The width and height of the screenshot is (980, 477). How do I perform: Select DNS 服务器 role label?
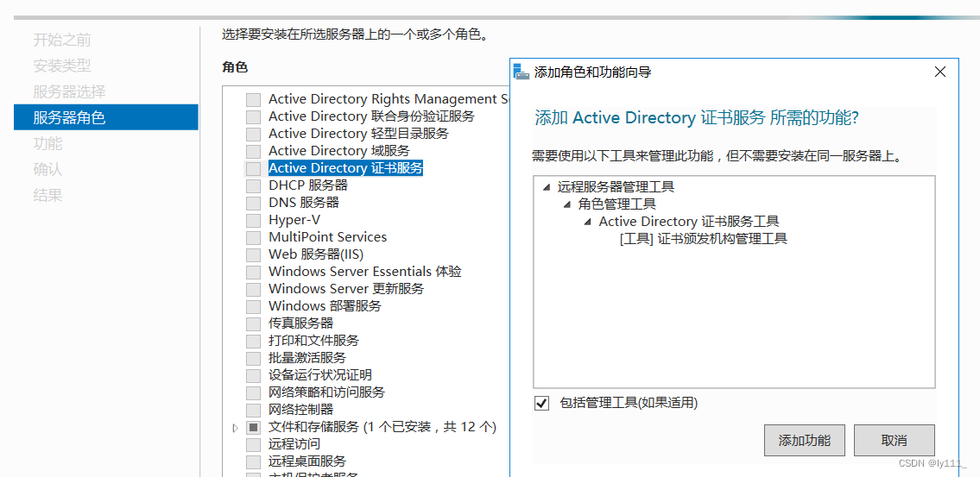(304, 203)
